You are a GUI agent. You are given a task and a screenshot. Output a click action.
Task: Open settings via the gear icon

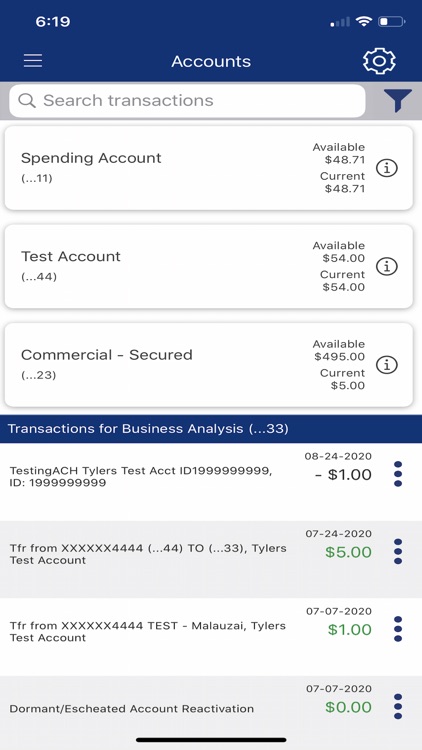pyautogui.click(x=379, y=61)
